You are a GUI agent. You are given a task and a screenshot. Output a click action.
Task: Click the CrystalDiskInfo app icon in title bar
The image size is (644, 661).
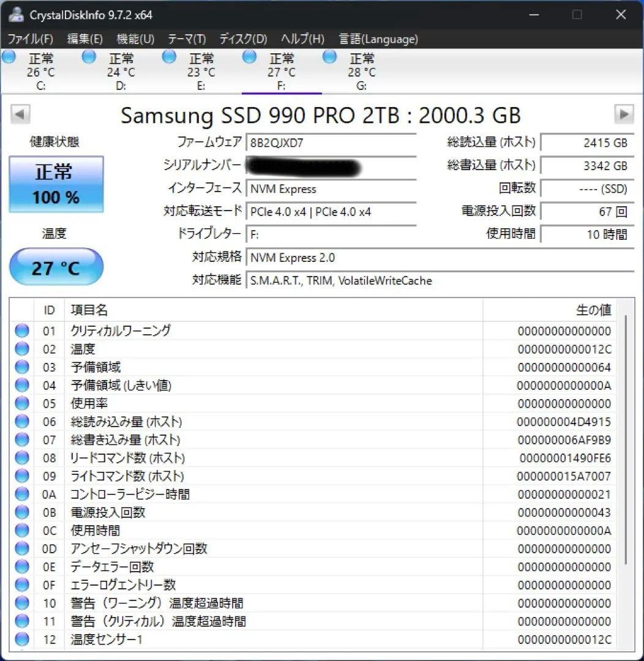coord(16,14)
